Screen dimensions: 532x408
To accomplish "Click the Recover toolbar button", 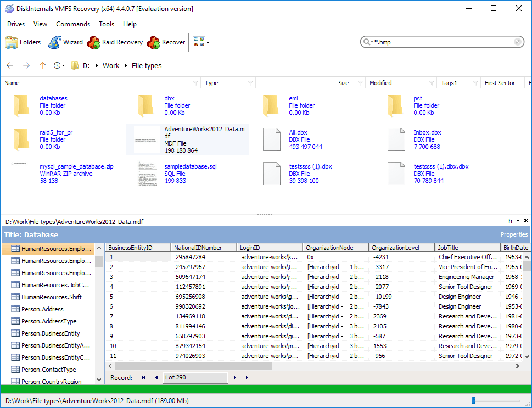I will [x=166, y=42].
